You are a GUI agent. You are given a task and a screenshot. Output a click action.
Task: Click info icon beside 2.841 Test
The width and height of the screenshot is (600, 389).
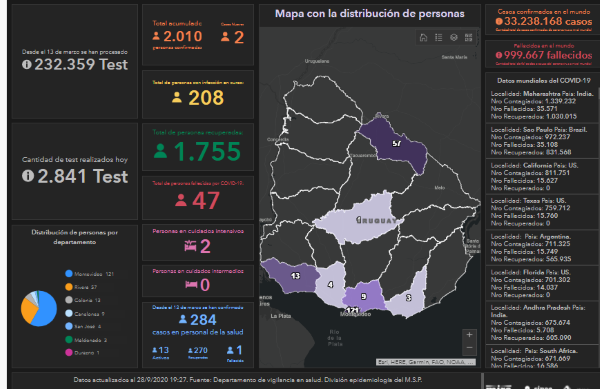28,176
